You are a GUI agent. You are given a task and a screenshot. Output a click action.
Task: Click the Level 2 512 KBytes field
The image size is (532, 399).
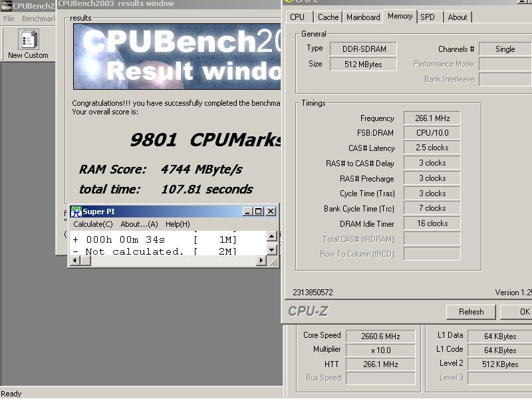[500, 364]
